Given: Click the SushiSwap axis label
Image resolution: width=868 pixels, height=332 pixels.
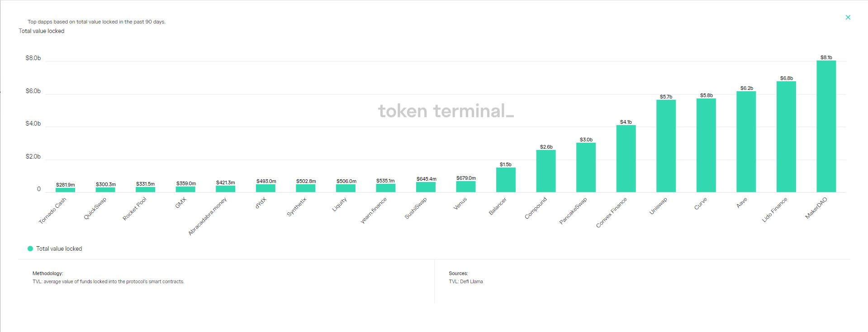Looking at the screenshot, I should click(416, 209).
